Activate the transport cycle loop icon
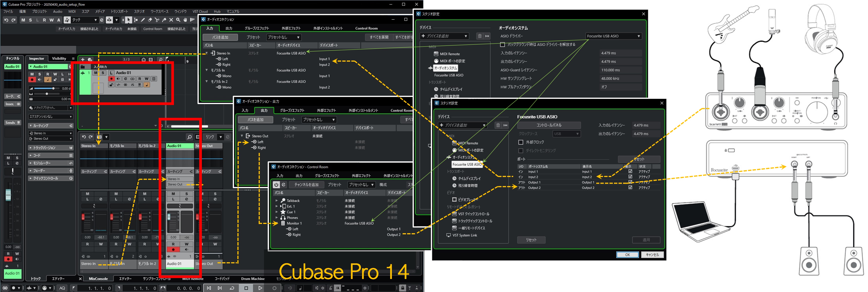The width and height of the screenshot is (868, 292). coord(232,288)
